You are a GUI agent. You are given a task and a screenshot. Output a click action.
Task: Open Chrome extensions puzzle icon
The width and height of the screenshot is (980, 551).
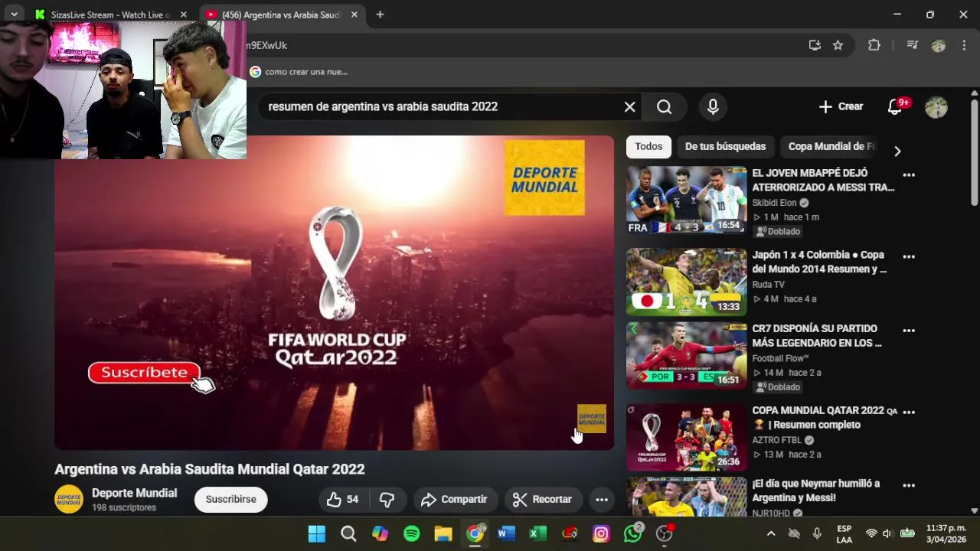[874, 45]
